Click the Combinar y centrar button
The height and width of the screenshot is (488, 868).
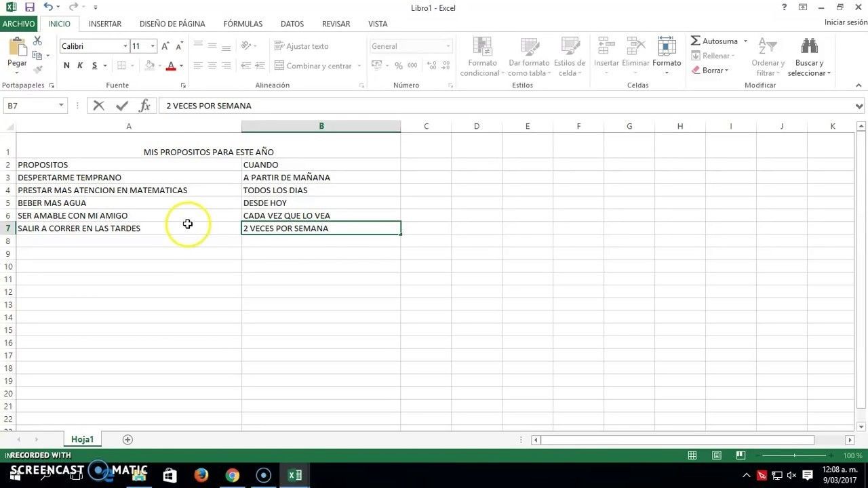pyautogui.click(x=313, y=66)
